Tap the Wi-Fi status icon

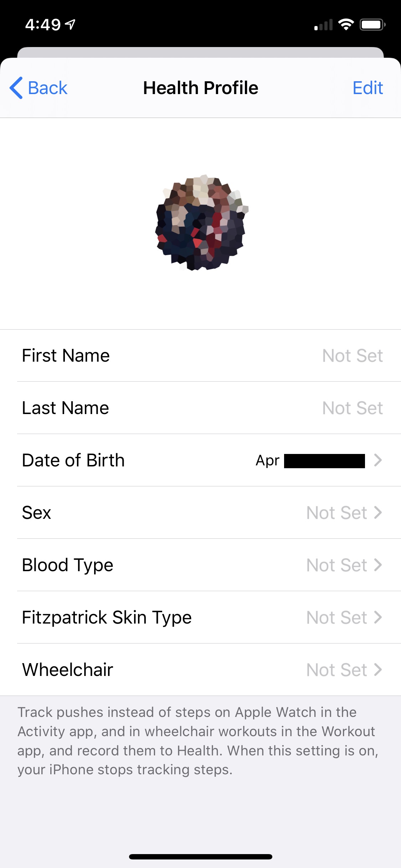click(346, 25)
